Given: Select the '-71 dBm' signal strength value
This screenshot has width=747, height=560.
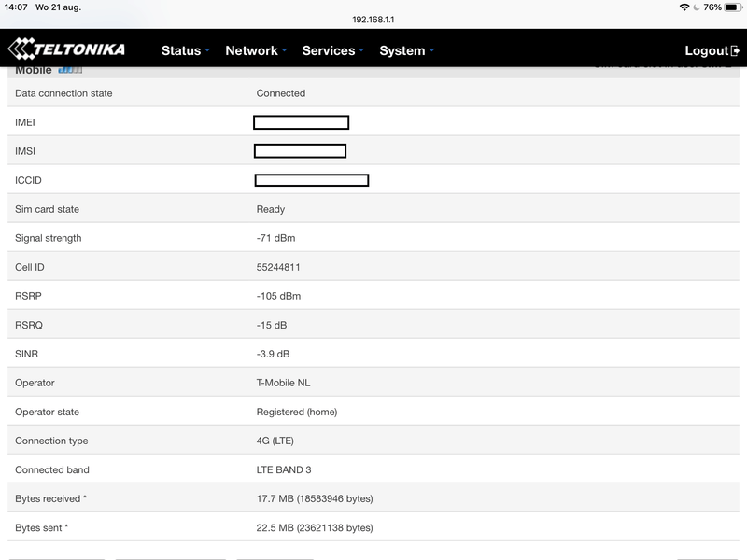Looking at the screenshot, I should [x=275, y=238].
